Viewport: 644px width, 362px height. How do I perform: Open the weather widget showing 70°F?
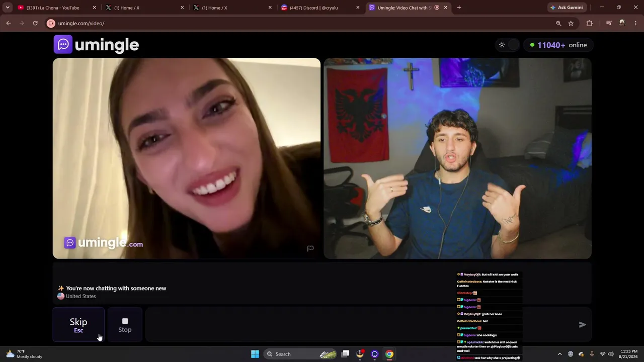click(x=24, y=354)
